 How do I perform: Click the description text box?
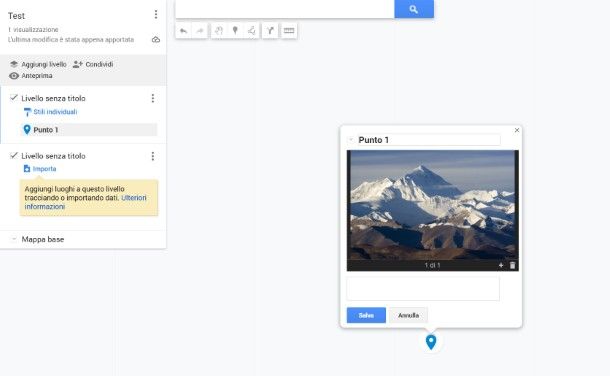(x=423, y=289)
